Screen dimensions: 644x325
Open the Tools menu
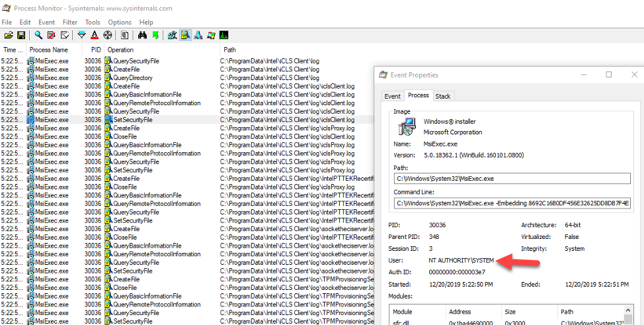(x=93, y=23)
